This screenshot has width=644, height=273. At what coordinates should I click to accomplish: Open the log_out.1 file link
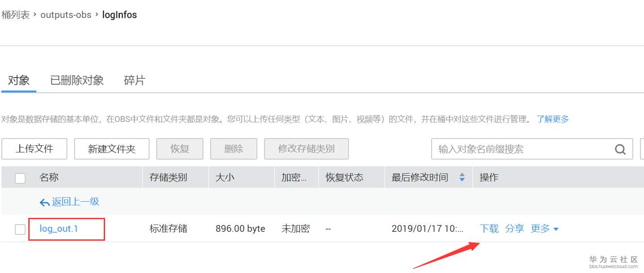click(x=59, y=229)
